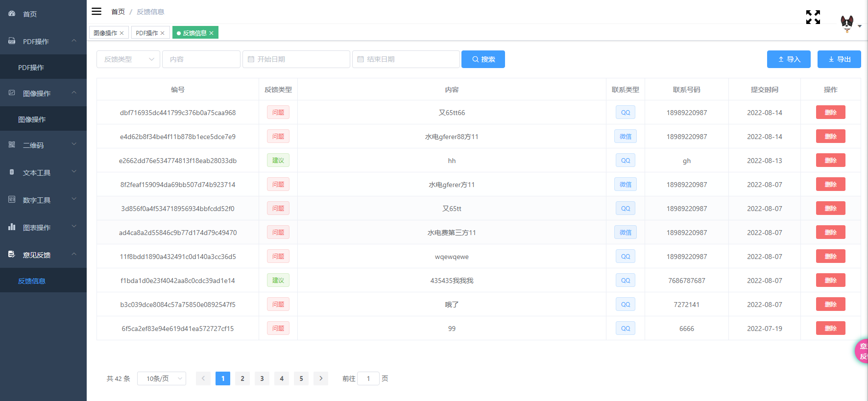Image resolution: width=868 pixels, height=401 pixels.
Task: Click phone number 7686787687
Action: tap(687, 281)
